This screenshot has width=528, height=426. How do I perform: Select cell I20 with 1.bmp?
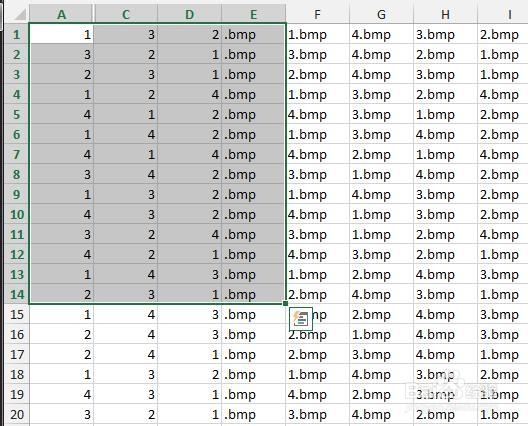(503, 414)
